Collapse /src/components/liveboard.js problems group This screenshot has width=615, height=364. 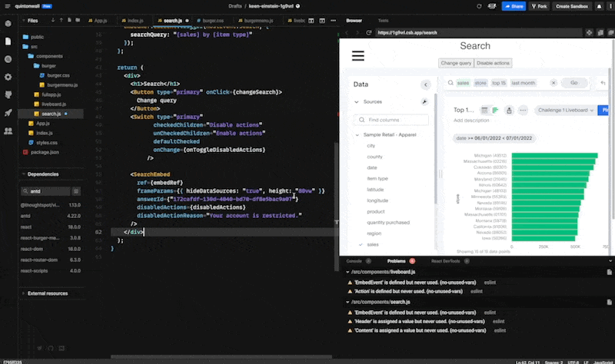(347, 272)
